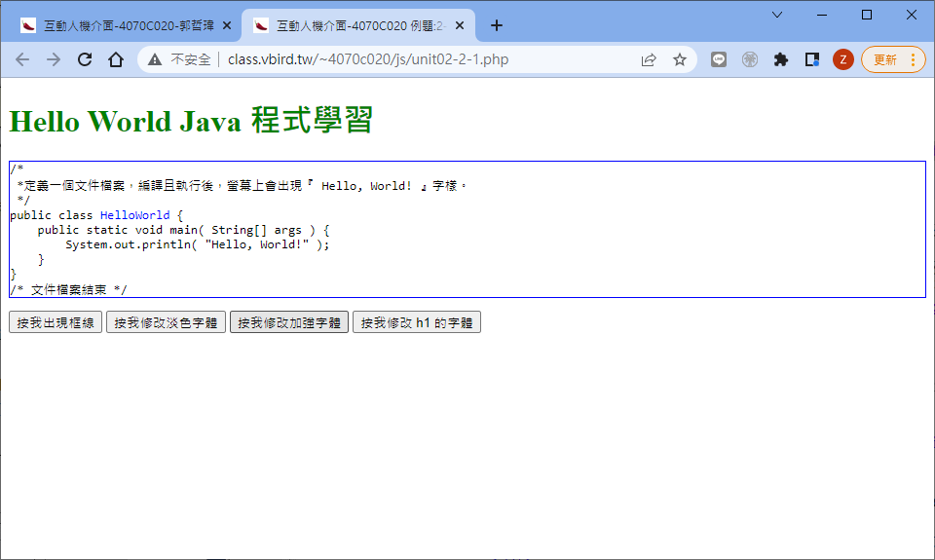Open the Extensions puzzle piece menu
The image size is (935, 560).
780,59
